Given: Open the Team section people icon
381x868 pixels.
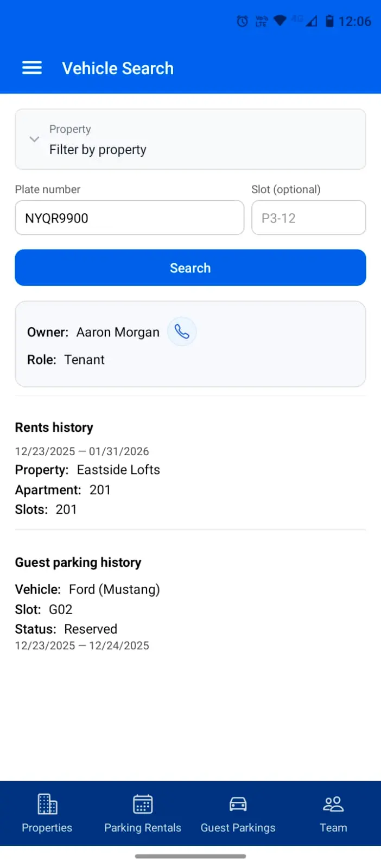Looking at the screenshot, I should tap(333, 804).
